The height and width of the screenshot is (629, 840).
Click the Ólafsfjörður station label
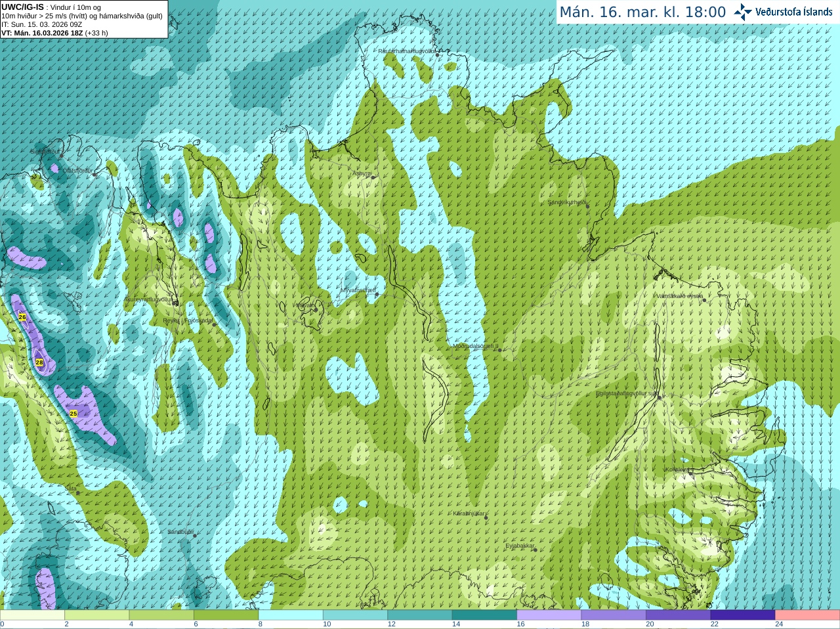tap(77, 171)
